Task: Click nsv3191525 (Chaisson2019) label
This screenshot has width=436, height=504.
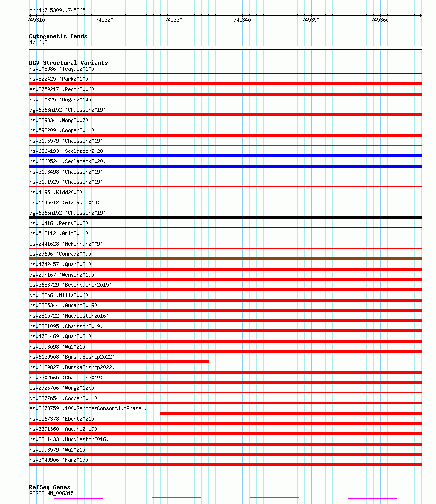Action: pos(66,182)
